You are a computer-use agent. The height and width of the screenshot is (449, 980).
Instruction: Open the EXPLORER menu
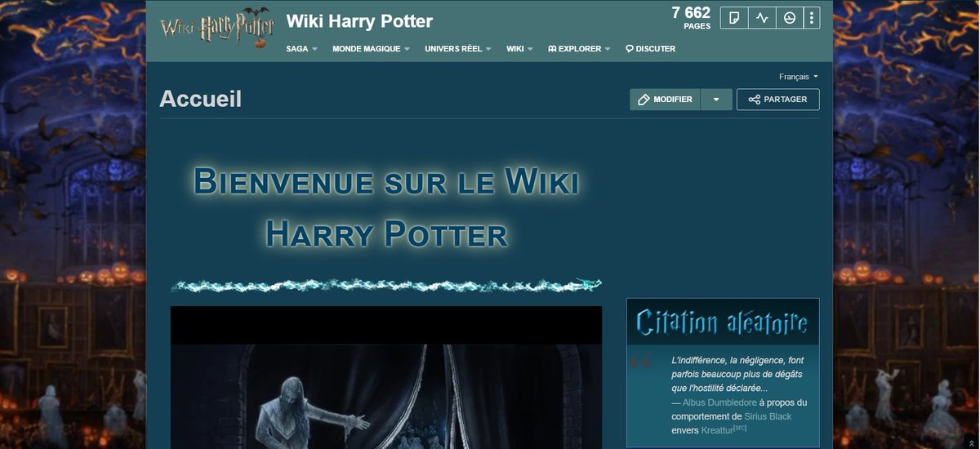[579, 49]
